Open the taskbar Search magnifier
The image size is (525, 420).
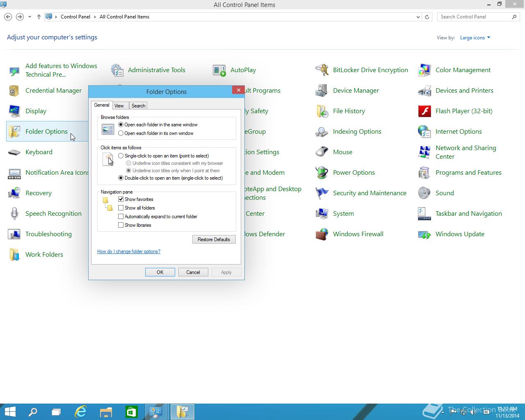(x=33, y=412)
